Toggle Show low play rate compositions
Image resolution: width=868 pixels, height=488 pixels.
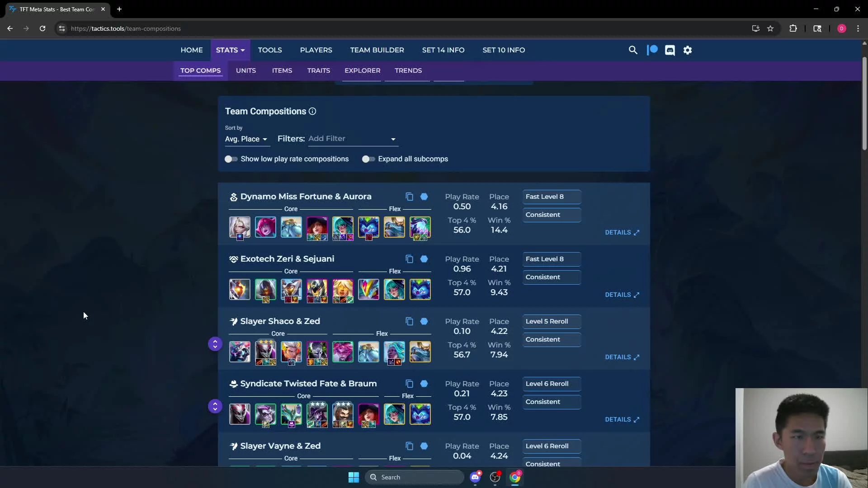click(x=231, y=159)
